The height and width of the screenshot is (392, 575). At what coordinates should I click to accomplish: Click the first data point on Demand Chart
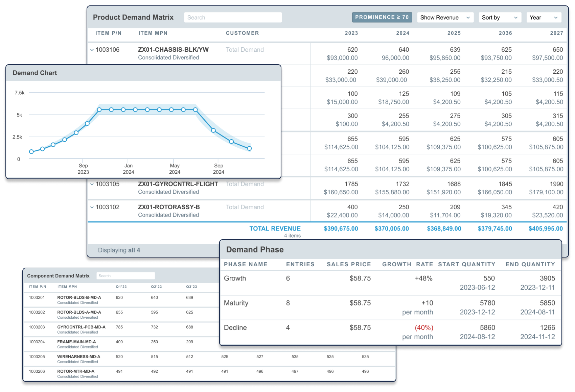31,152
